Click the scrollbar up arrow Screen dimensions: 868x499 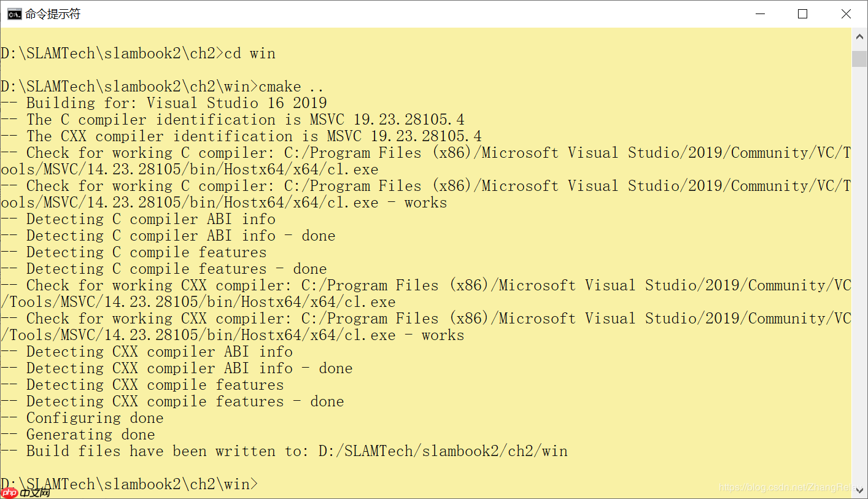tap(859, 37)
